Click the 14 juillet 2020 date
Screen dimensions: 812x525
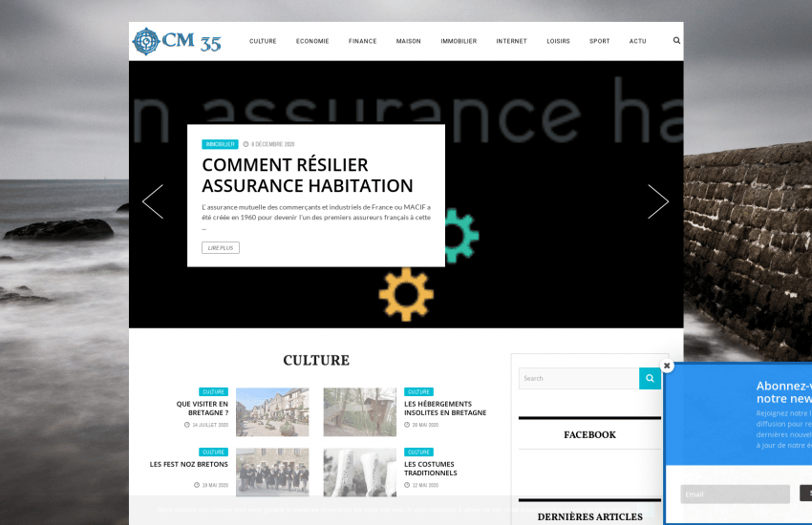[206, 425]
